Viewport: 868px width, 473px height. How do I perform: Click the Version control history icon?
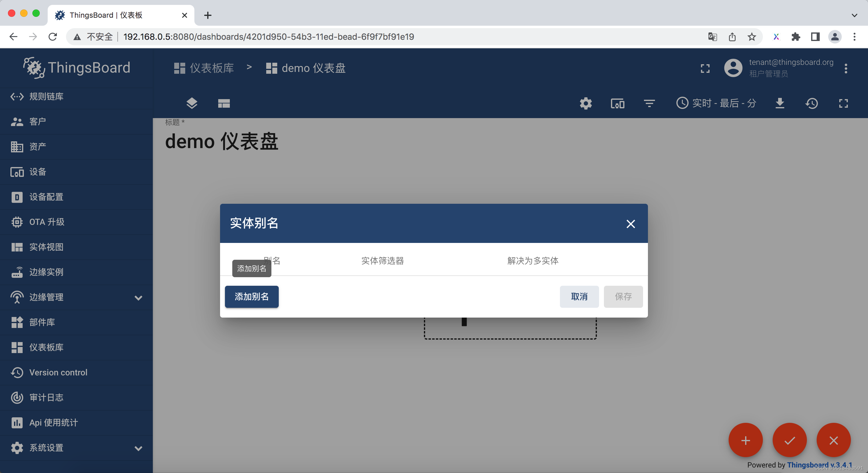coord(17,372)
